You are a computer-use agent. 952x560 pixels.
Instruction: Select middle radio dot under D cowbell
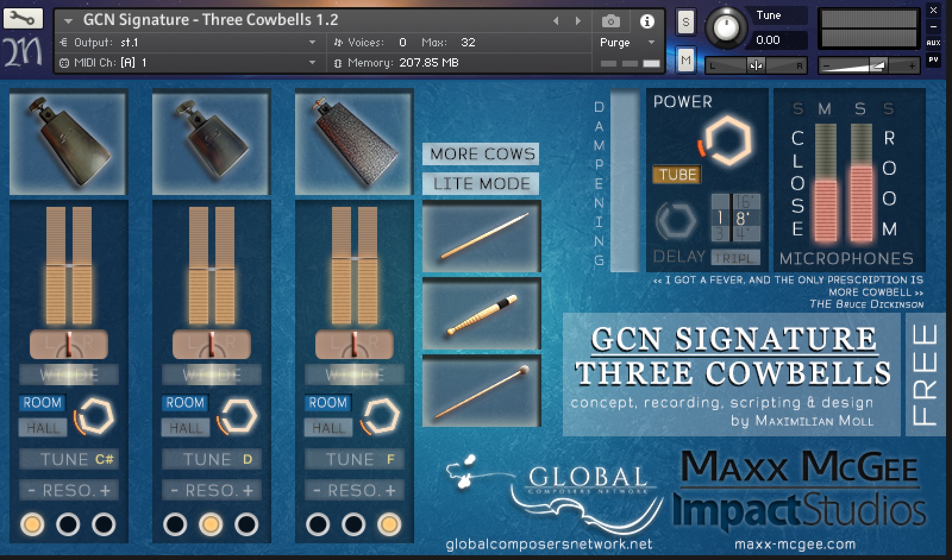(x=211, y=524)
